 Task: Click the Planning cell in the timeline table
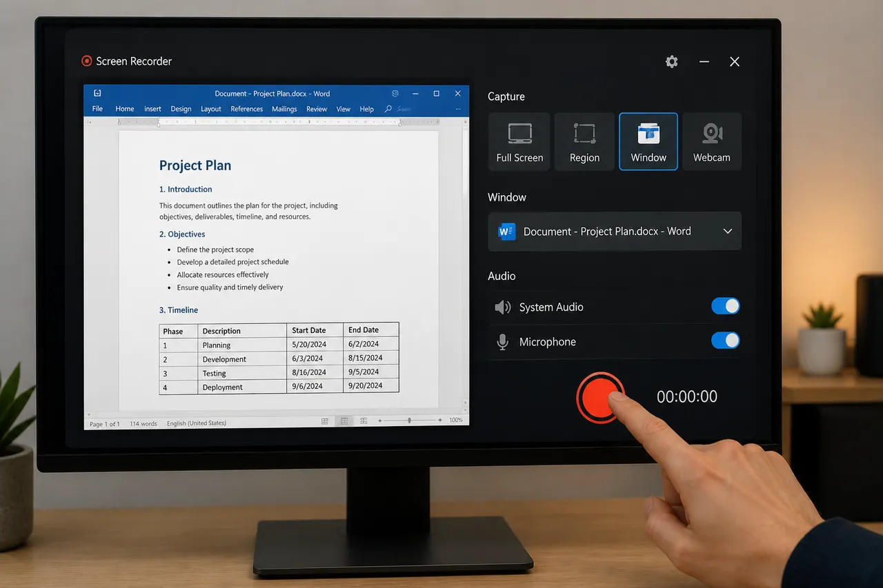[x=242, y=345]
